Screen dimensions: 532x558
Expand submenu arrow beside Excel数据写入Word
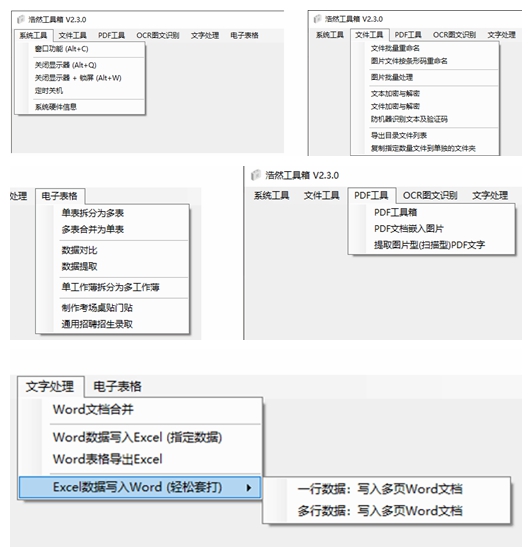tap(249, 488)
